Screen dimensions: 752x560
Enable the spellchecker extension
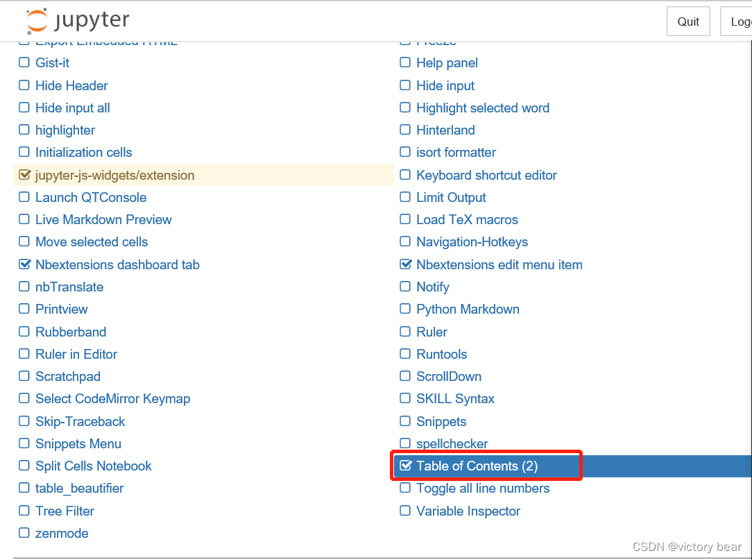click(405, 443)
